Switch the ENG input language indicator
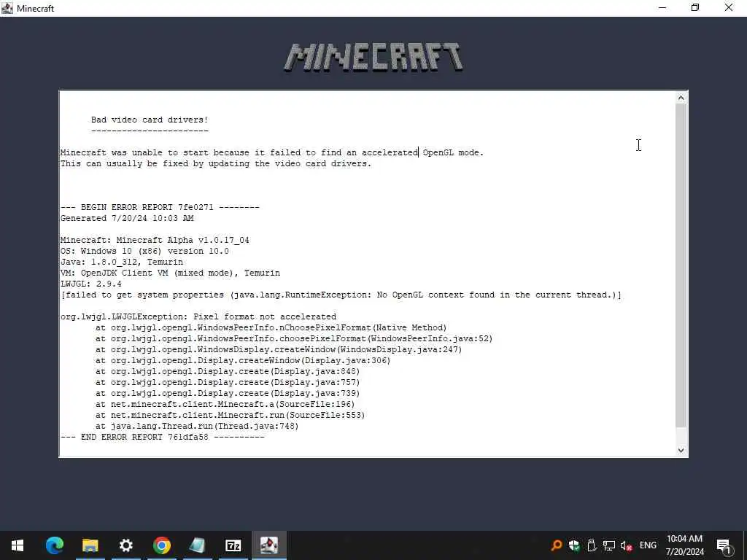 click(648, 545)
